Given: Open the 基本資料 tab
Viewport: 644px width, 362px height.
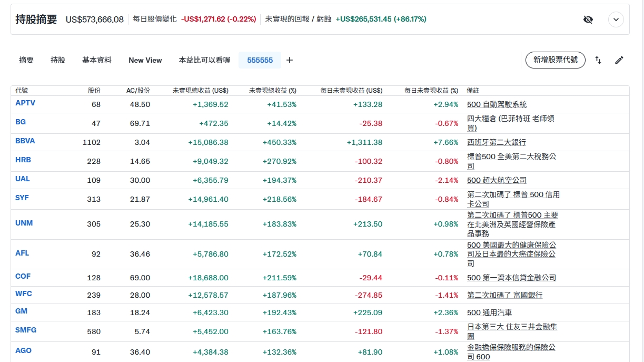Looking at the screenshot, I should point(97,60).
